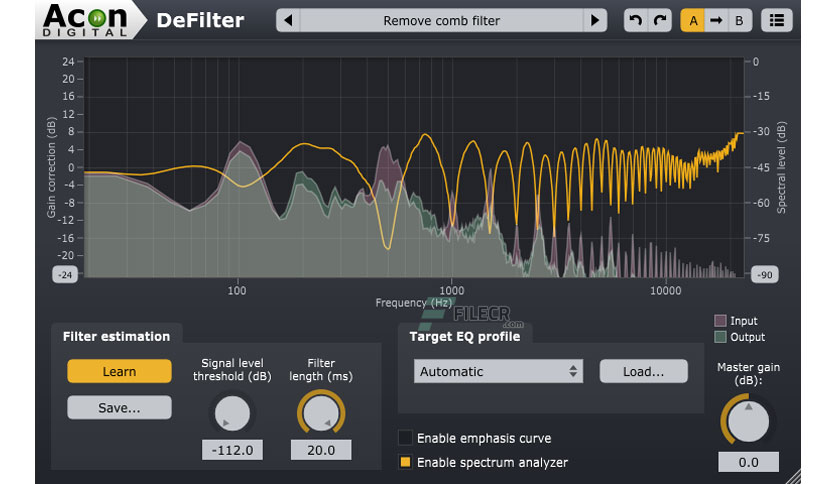Click the redo arrow icon
The image size is (836, 484).
click(660, 21)
